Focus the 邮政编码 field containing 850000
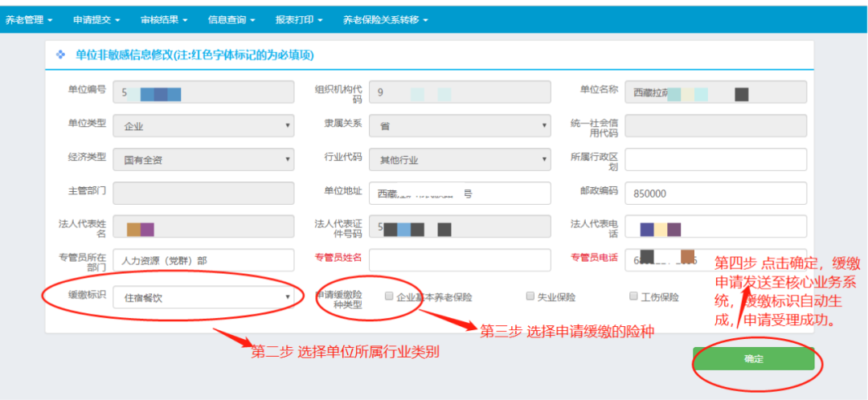This screenshot has width=868, height=400. tap(715, 194)
